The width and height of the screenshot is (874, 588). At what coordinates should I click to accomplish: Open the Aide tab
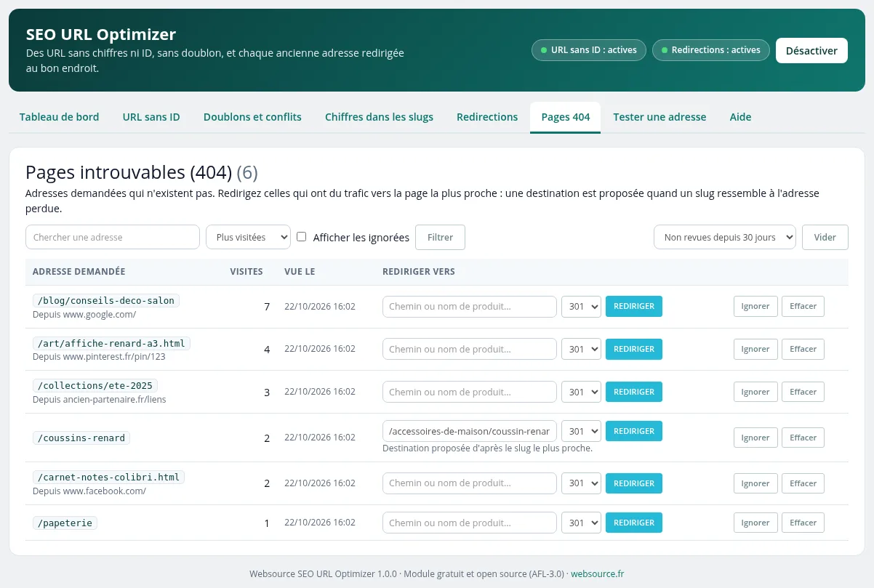coord(740,117)
